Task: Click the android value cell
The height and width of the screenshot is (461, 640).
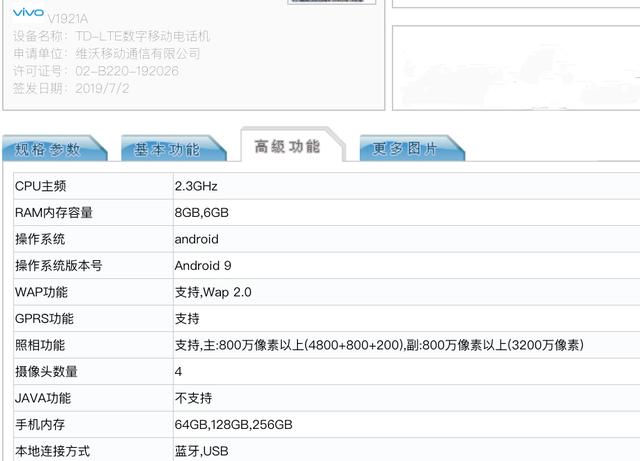Action: [407, 239]
